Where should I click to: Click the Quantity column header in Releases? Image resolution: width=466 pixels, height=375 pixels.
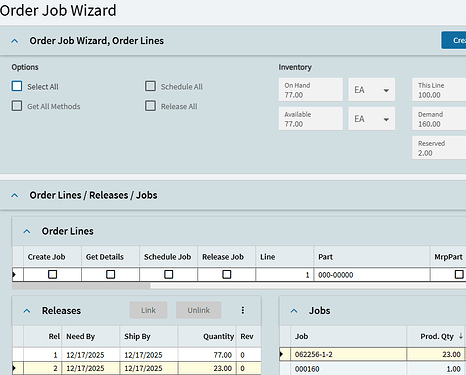pyautogui.click(x=207, y=336)
